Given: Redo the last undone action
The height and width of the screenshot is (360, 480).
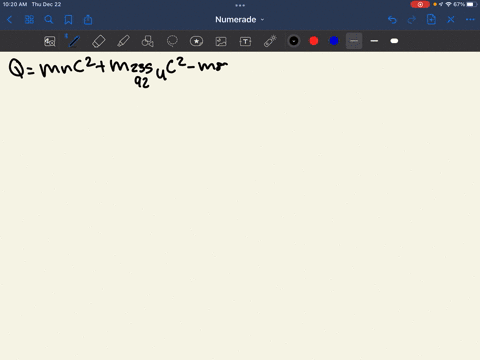Looking at the screenshot, I should click(412, 20).
